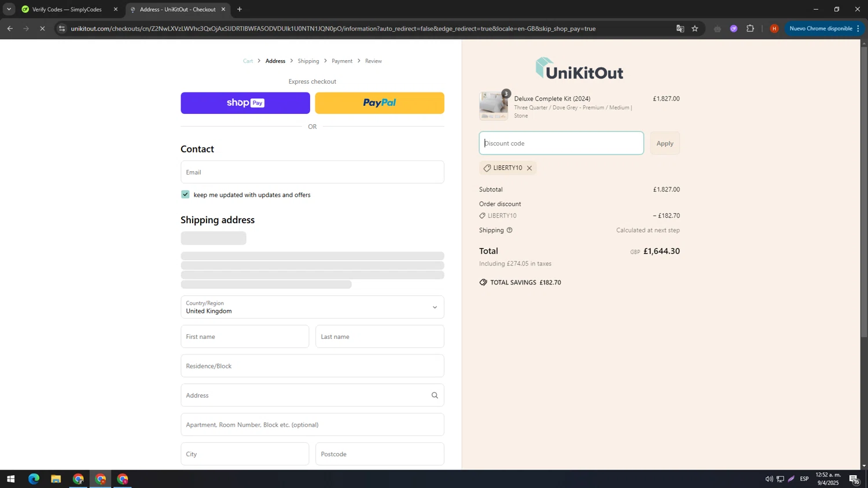The width and height of the screenshot is (868, 488).
Task: Click the City field
Action: click(x=245, y=454)
